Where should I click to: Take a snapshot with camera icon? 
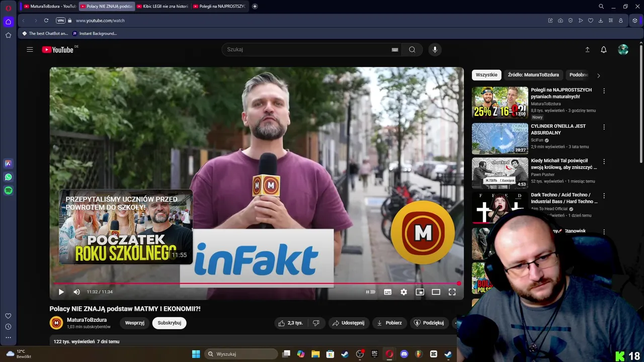point(560,21)
